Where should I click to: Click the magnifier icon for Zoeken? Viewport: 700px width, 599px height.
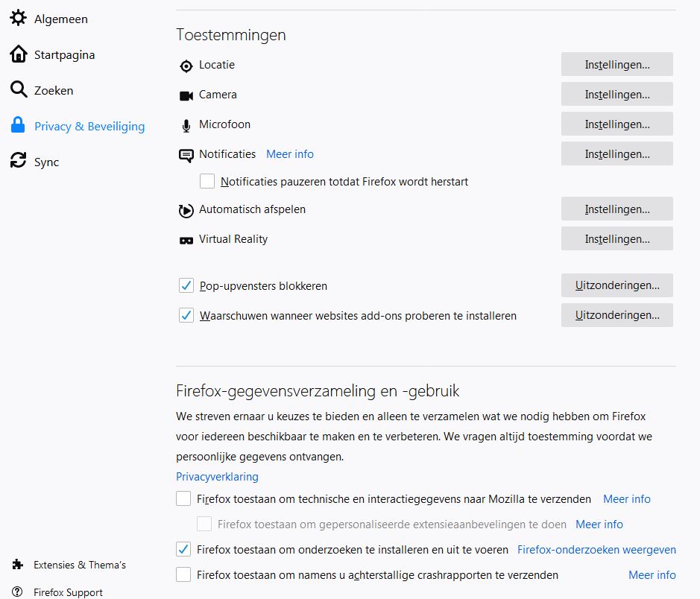(18, 90)
